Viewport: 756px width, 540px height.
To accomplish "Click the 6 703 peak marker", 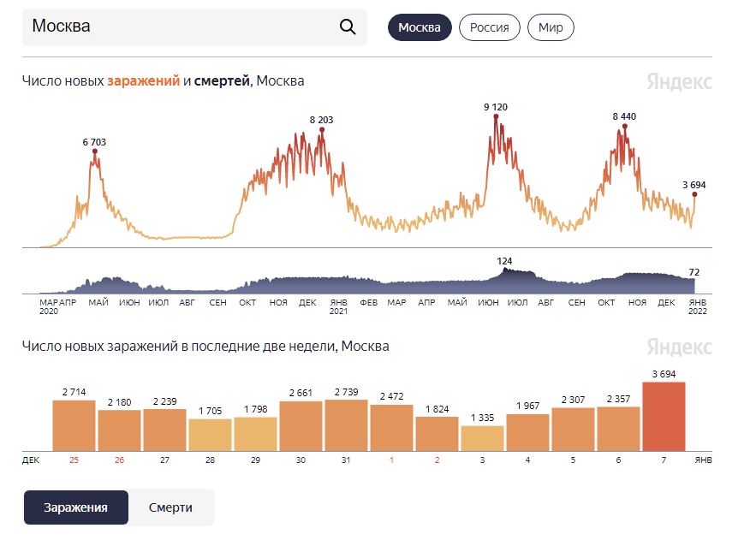I will coord(95,151).
